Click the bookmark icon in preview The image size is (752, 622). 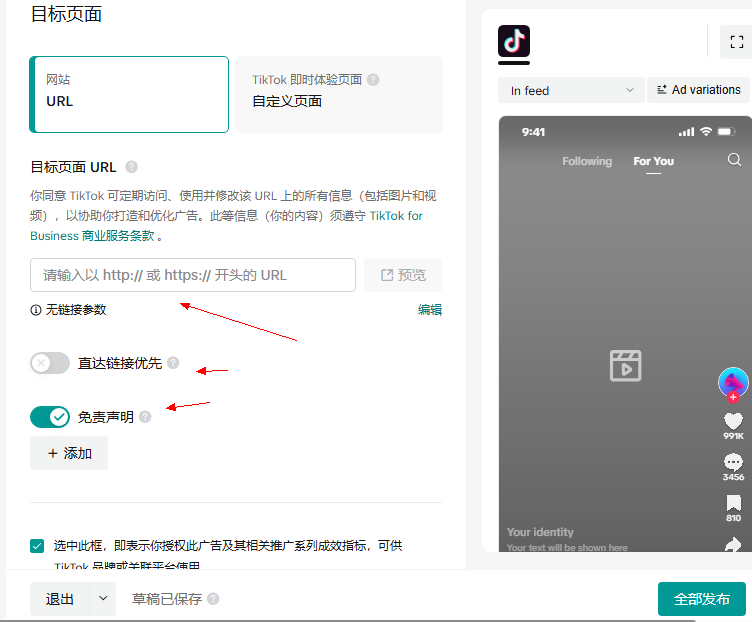pyautogui.click(x=733, y=502)
